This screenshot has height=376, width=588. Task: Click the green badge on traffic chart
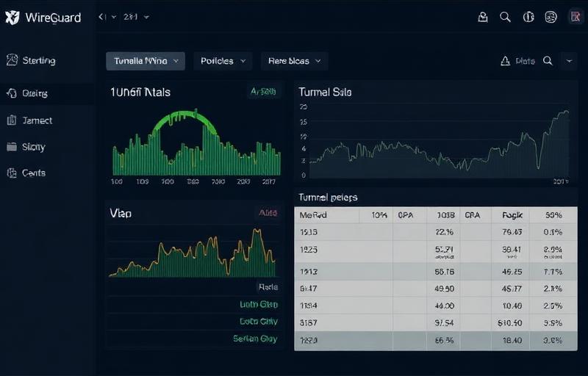point(263,92)
